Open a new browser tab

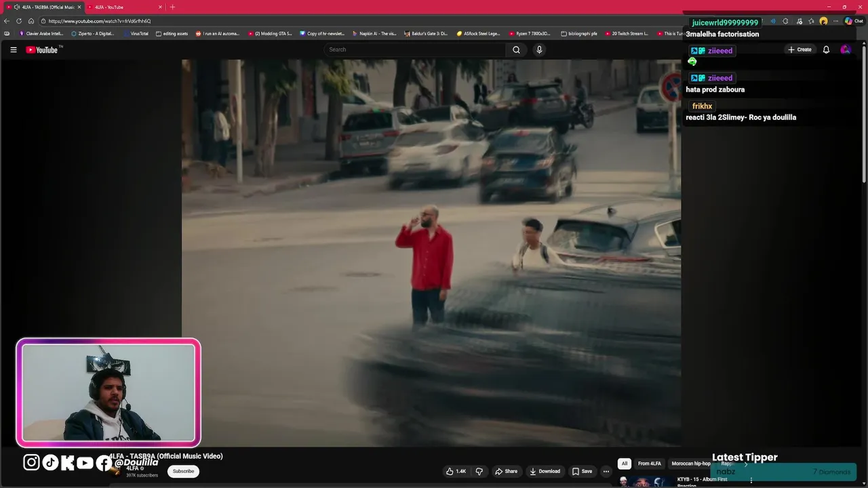pyautogui.click(x=172, y=7)
